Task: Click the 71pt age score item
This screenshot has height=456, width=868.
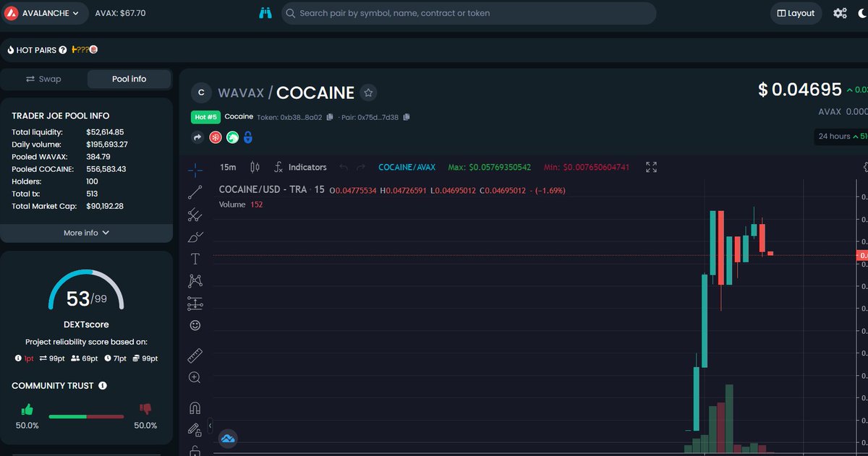Action: 116,358
